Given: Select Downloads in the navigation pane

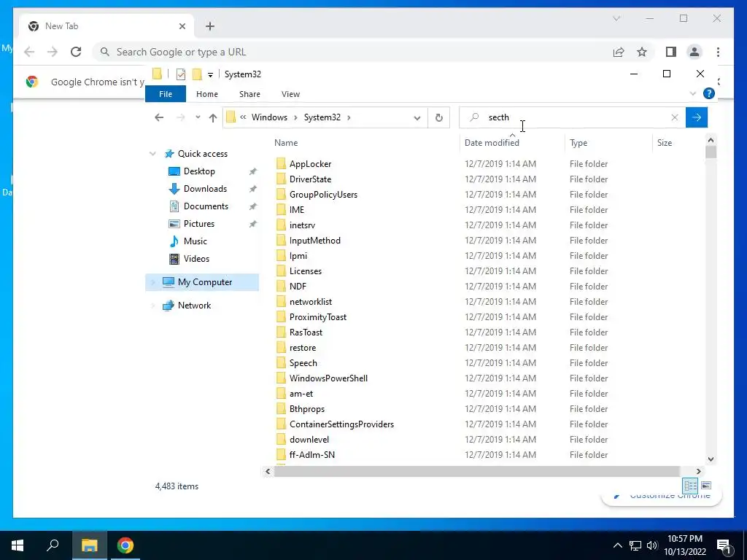Looking at the screenshot, I should pyautogui.click(x=205, y=189).
